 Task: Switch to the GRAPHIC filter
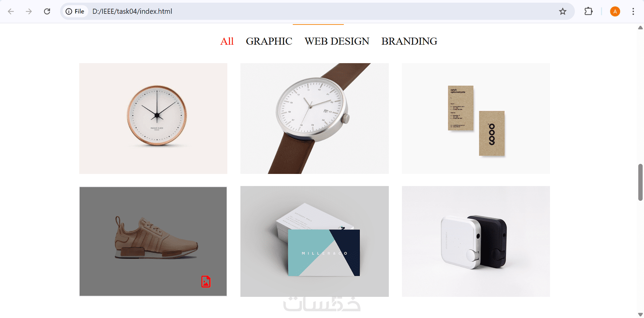pyautogui.click(x=269, y=41)
